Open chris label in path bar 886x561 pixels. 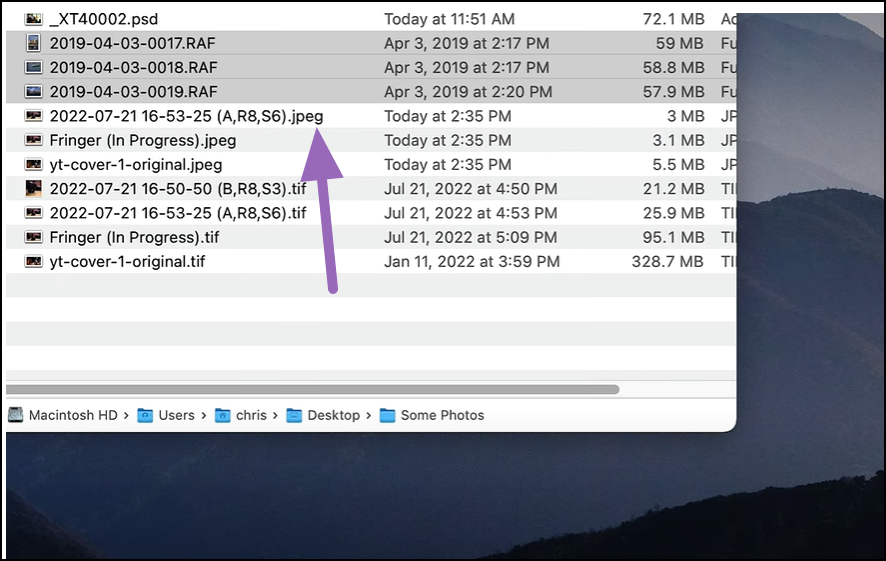[x=251, y=415]
